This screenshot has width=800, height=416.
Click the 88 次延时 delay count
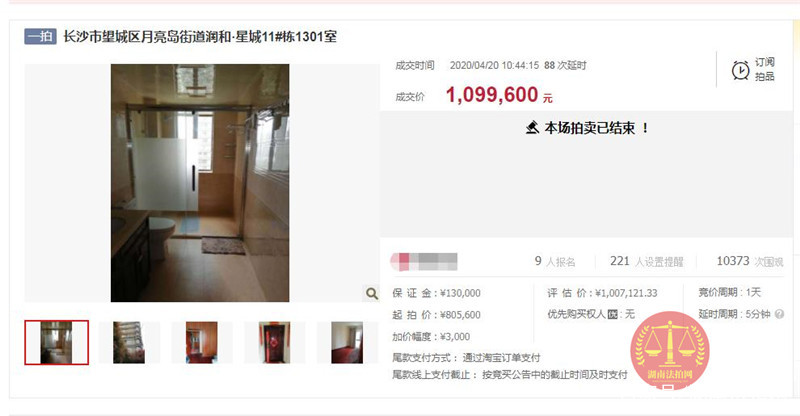point(565,65)
